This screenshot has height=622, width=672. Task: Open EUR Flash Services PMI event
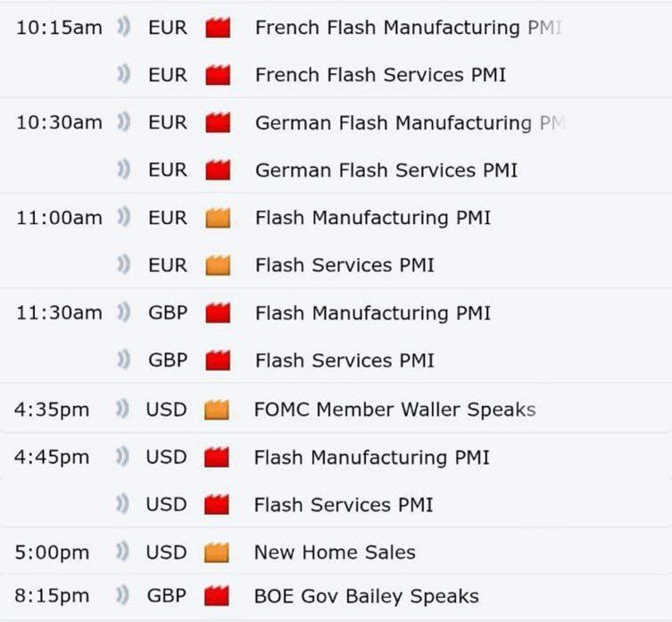tap(344, 265)
